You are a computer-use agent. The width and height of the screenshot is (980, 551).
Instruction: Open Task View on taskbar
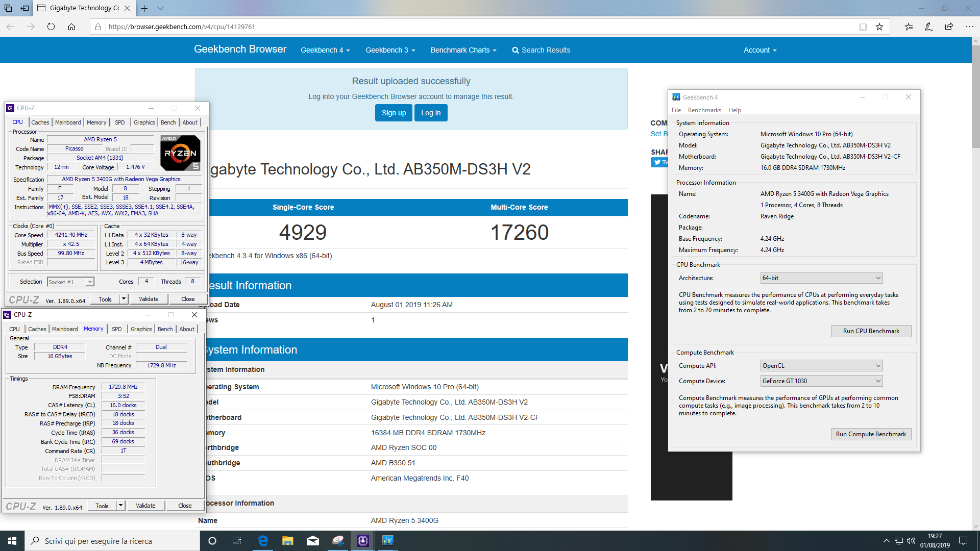pyautogui.click(x=237, y=541)
